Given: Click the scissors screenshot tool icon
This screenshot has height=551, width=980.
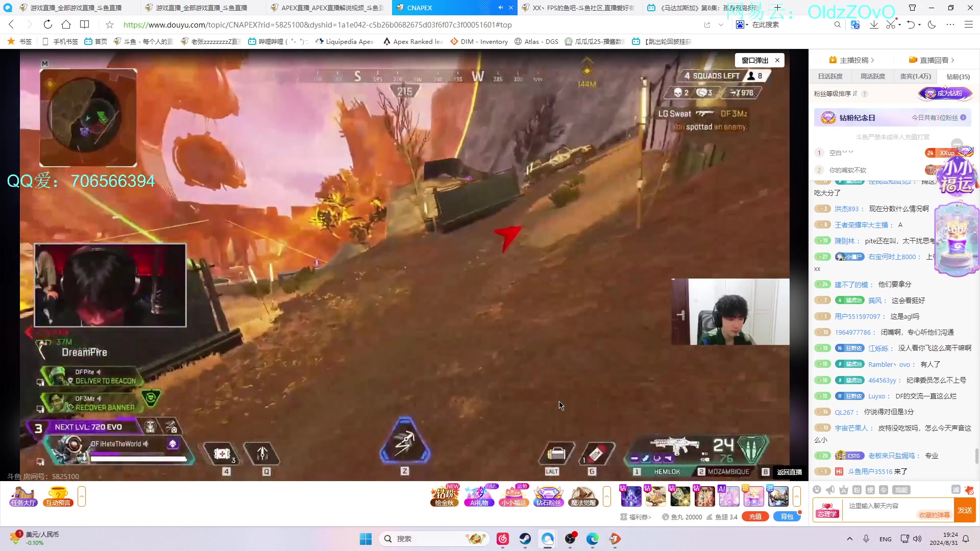Looking at the screenshot, I should pyautogui.click(x=891, y=24).
